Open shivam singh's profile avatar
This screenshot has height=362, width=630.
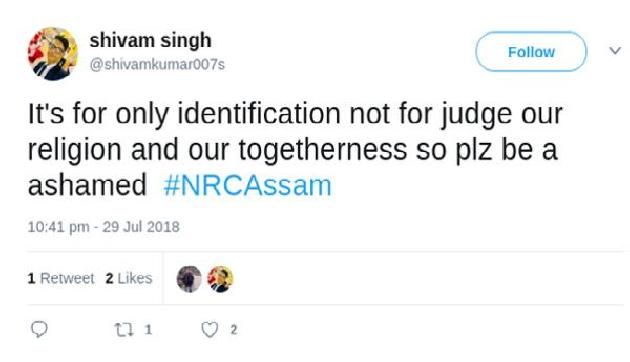53,54
